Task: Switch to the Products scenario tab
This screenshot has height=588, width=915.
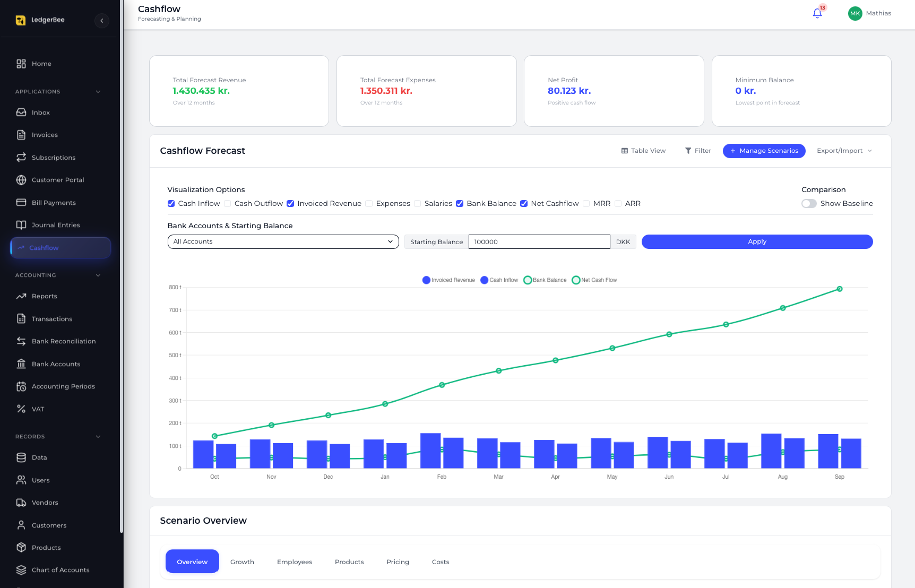Action: [x=349, y=562]
